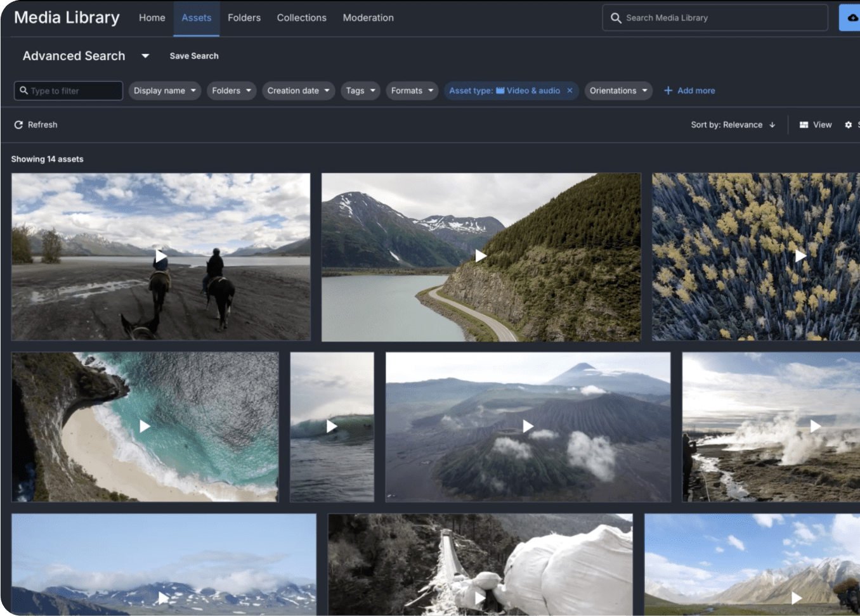Click the Type to filter field

click(68, 91)
